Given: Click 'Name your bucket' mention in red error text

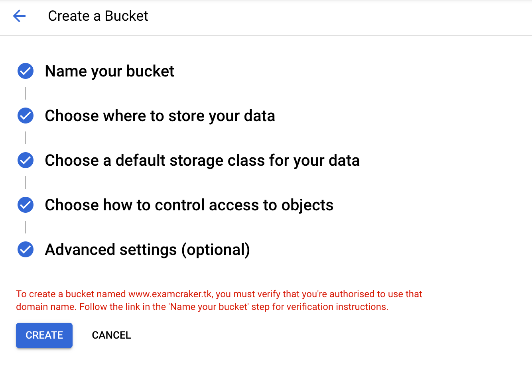Looking at the screenshot, I should (x=209, y=307).
